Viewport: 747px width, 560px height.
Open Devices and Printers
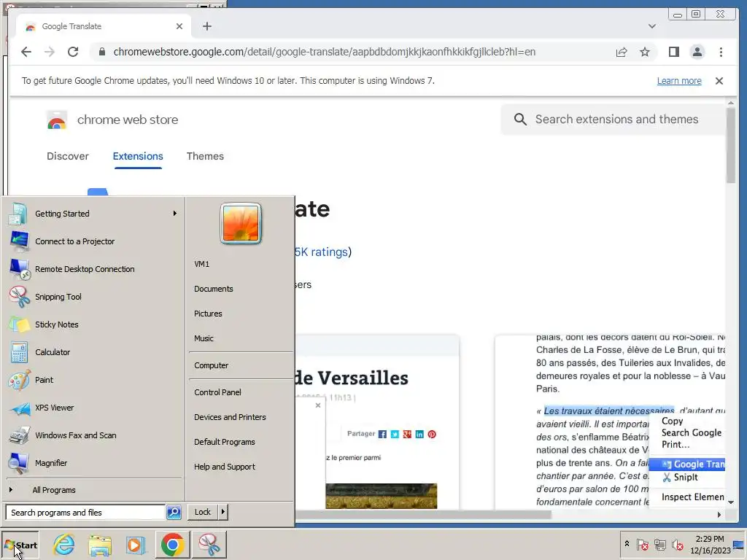point(230,417)
